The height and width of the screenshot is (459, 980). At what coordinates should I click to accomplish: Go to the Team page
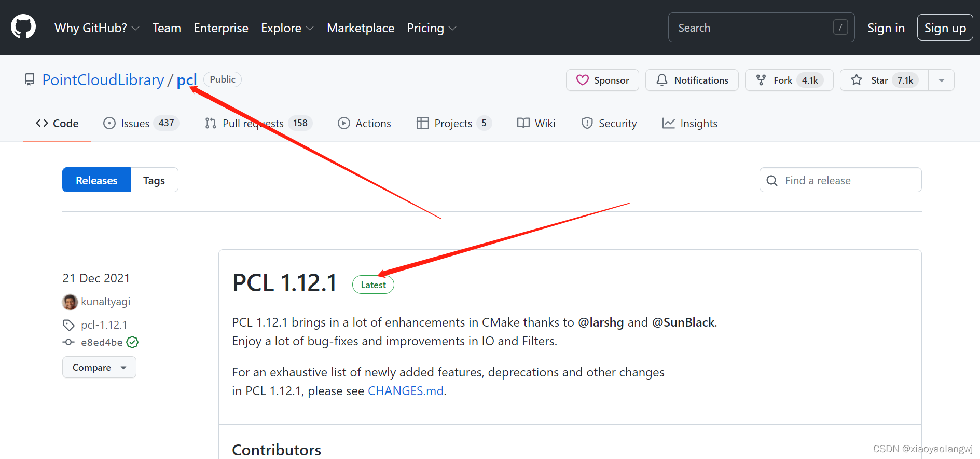(x=167, y=28)
